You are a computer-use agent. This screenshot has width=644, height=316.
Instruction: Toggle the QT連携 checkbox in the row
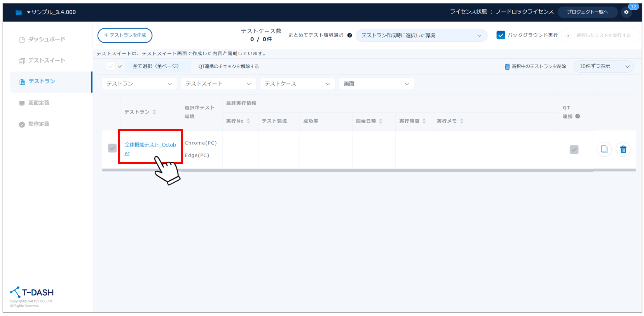pyautogui.click(x=574, y=149)
